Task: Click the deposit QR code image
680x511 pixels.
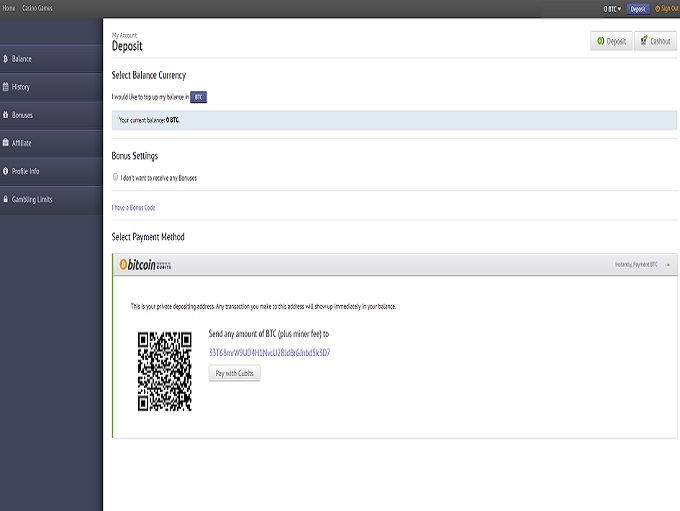Action: tap(164, 371)
